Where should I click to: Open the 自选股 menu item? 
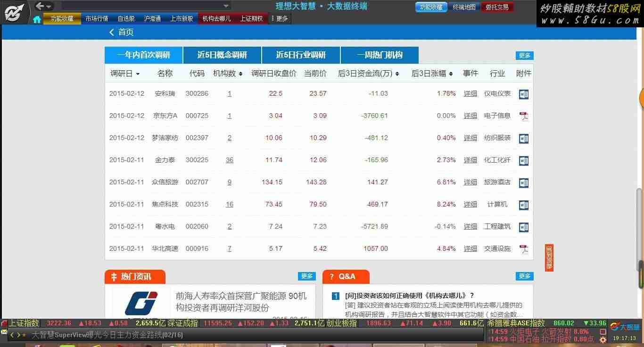(x=126, y=19)
